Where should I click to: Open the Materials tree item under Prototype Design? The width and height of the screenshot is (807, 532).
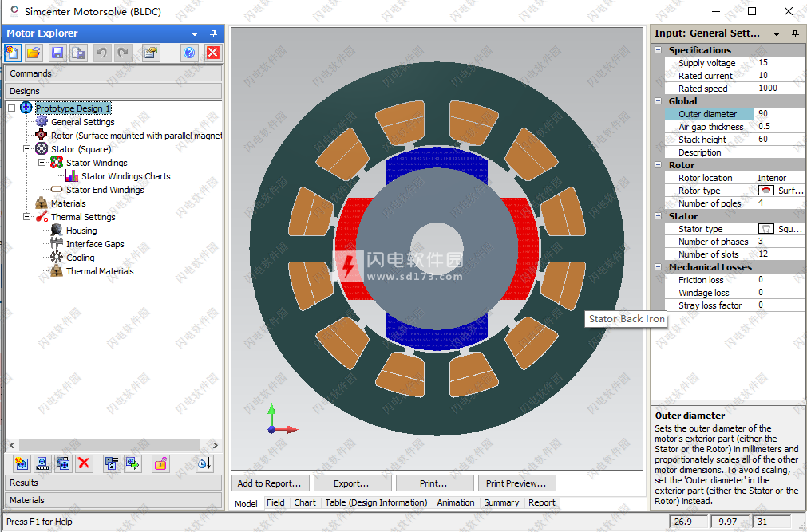tap(68, 203)
